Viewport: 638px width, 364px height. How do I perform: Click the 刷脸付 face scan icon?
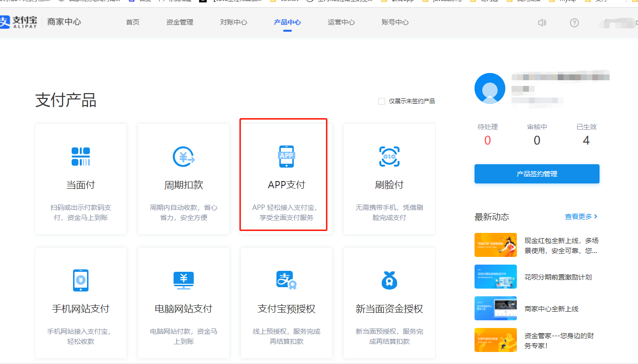coord(389,157)
